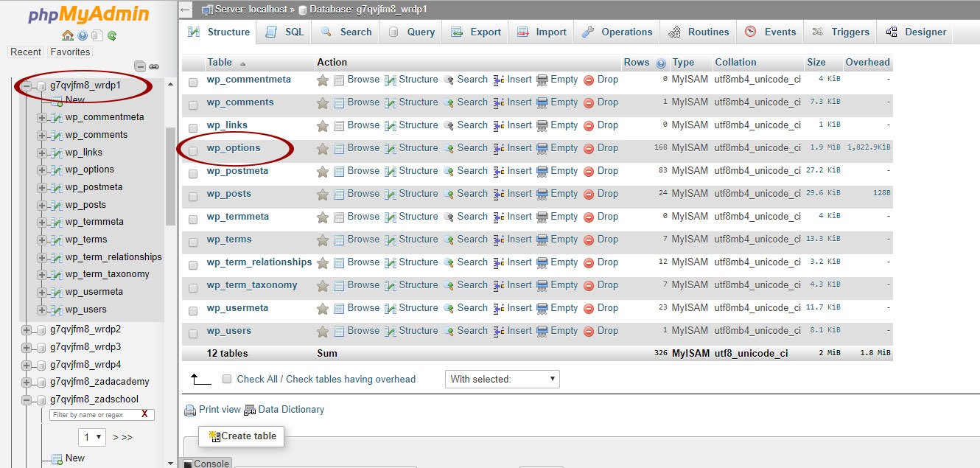The image size is (980, 468).
Task: Click the Create table button
Action: (242, 436)
